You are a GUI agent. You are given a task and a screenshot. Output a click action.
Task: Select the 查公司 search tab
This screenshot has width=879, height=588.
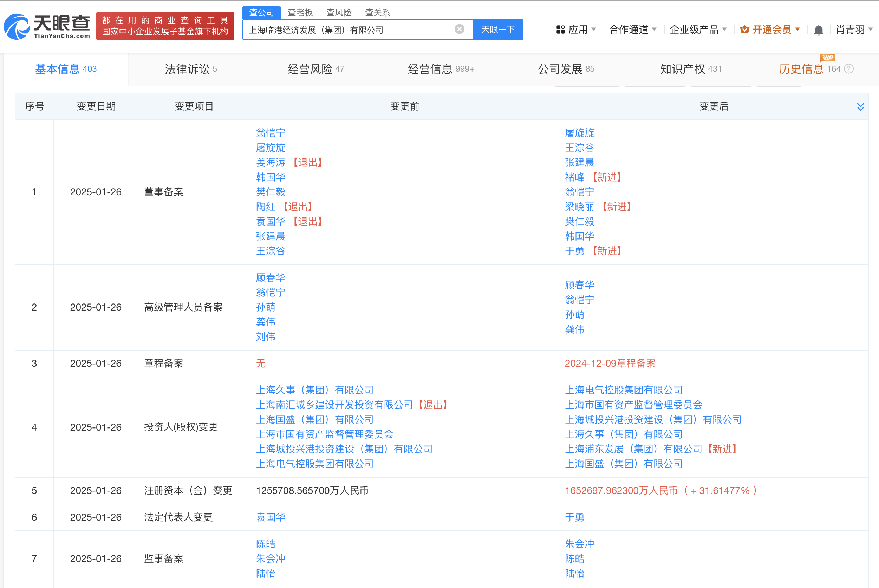pyautogui.click(x=261, y=12)
